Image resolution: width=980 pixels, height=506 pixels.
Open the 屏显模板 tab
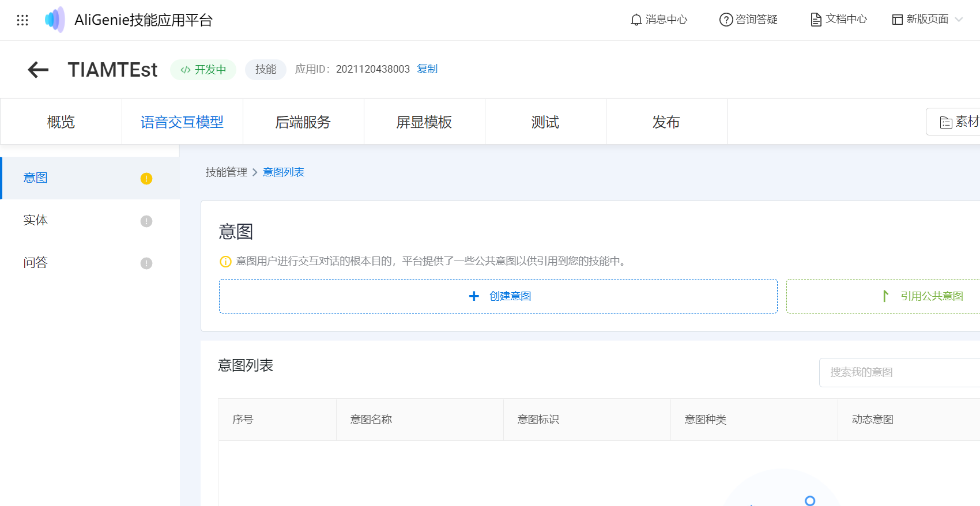click(x=424, y=122)
